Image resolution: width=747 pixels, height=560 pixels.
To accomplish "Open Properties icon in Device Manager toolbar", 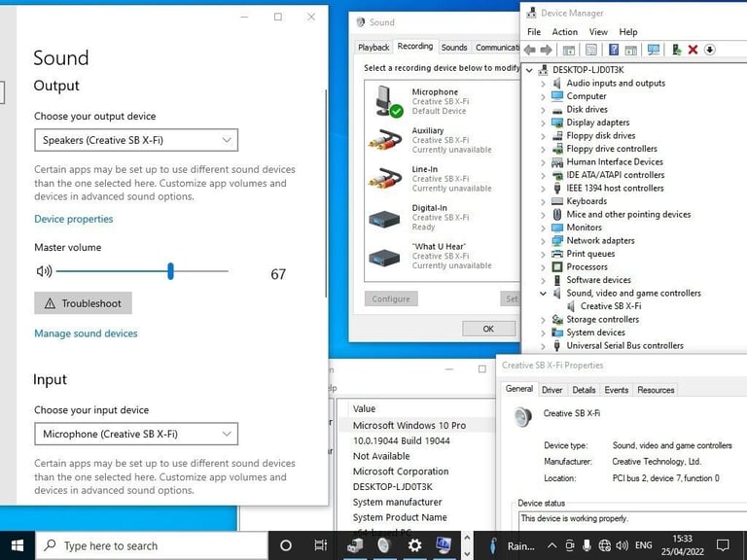I will (590, 50).
